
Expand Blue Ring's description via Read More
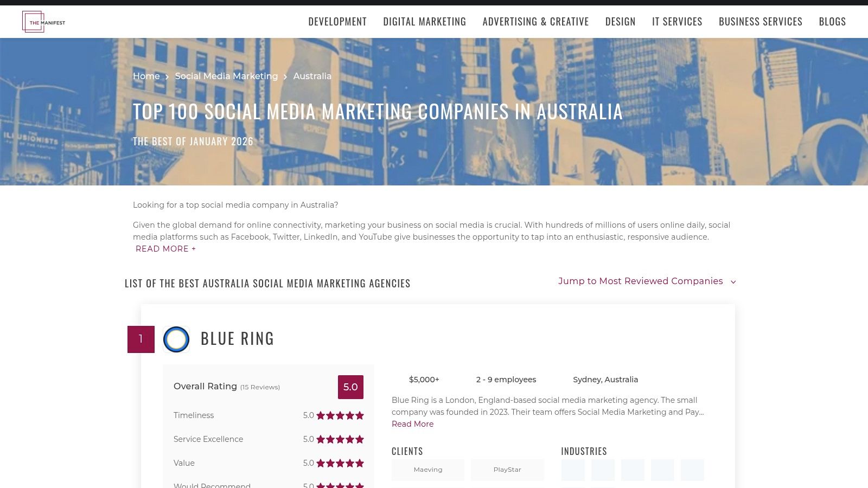[x=412, y=424]
